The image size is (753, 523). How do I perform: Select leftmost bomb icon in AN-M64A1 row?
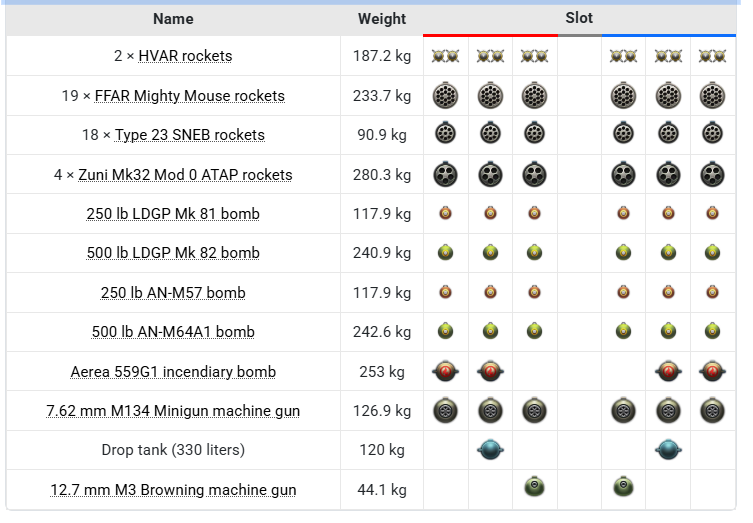point(445,331)
